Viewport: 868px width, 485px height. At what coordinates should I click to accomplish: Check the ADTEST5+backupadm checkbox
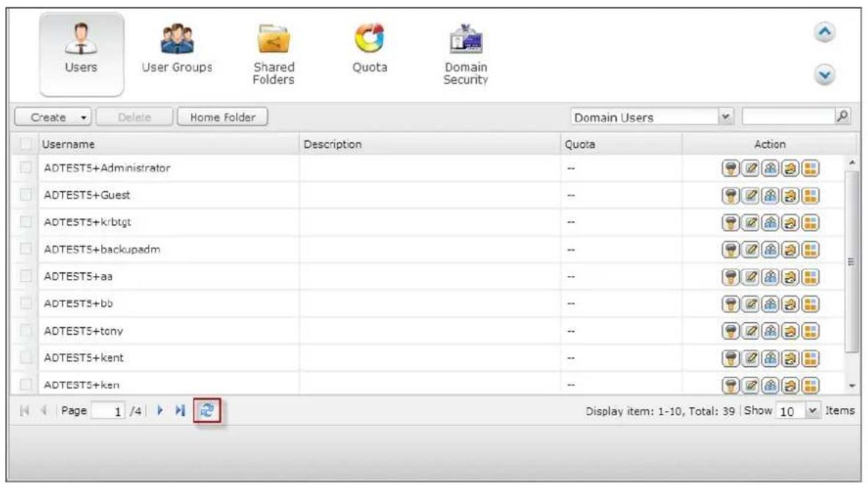point(26,249)
